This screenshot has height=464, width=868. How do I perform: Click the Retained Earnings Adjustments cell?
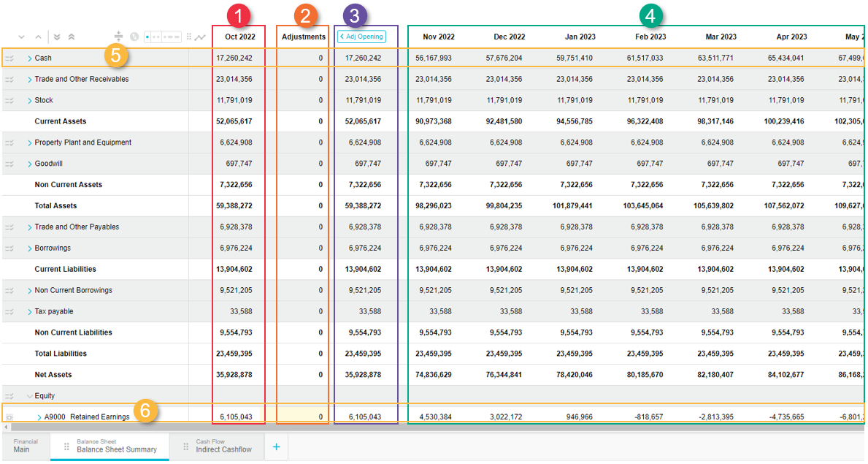302,417
